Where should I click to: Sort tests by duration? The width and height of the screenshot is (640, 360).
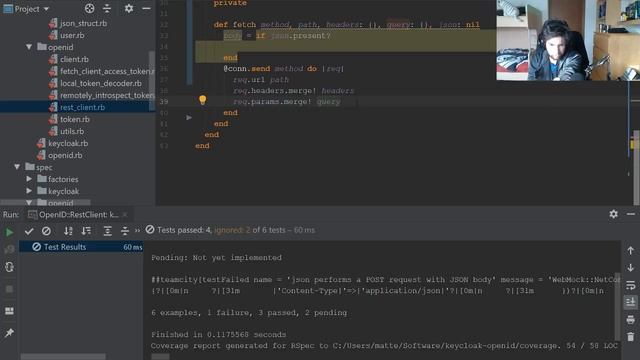[86, 231]
